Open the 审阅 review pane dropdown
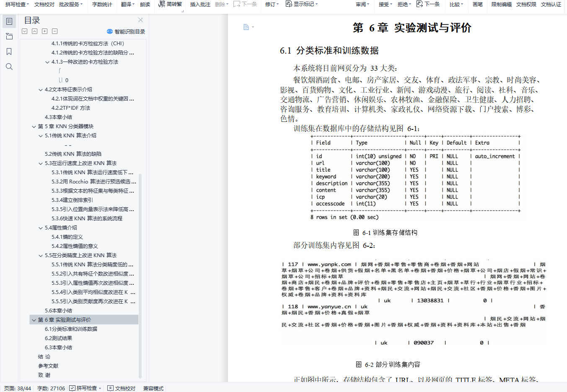The image size is (567, 392). click(362, 4)
